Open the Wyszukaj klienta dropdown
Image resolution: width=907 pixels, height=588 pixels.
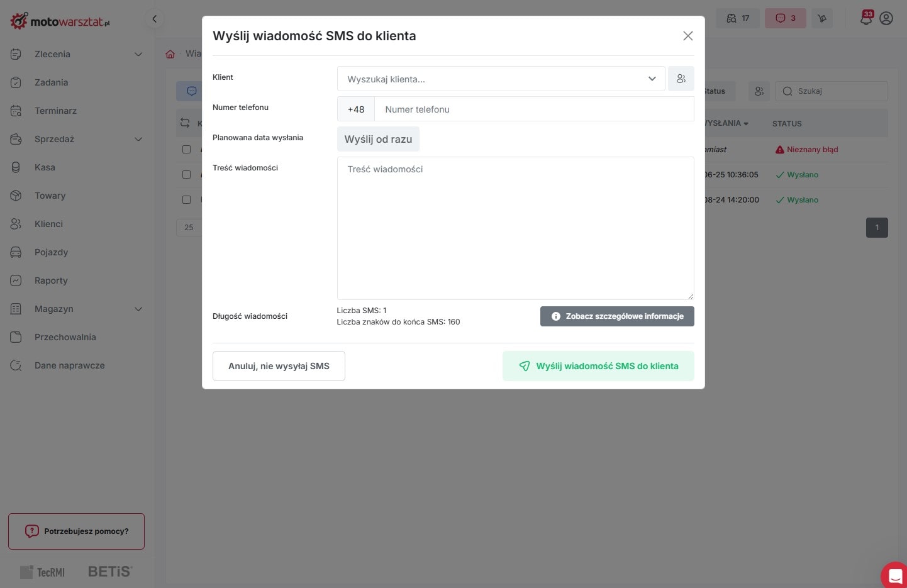click(501, 79)
